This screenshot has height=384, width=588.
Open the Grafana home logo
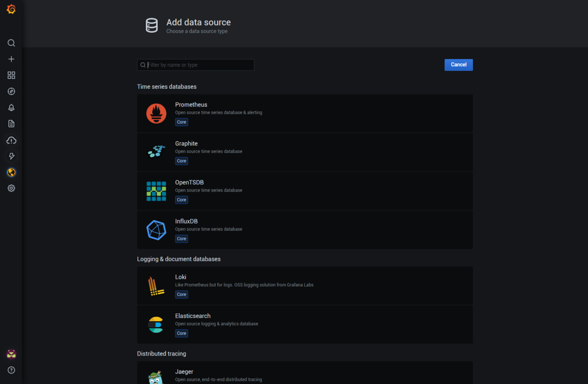click(11, 9)
